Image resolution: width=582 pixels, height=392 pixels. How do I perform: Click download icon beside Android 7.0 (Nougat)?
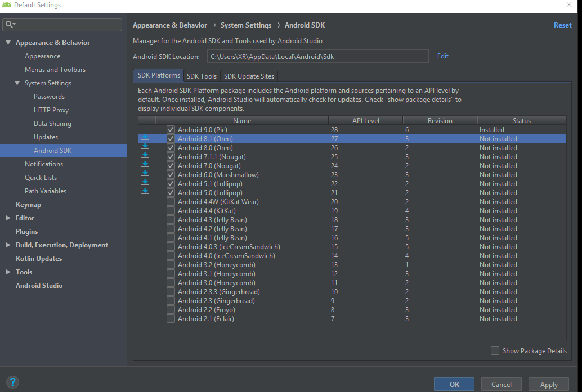[145, 166]
